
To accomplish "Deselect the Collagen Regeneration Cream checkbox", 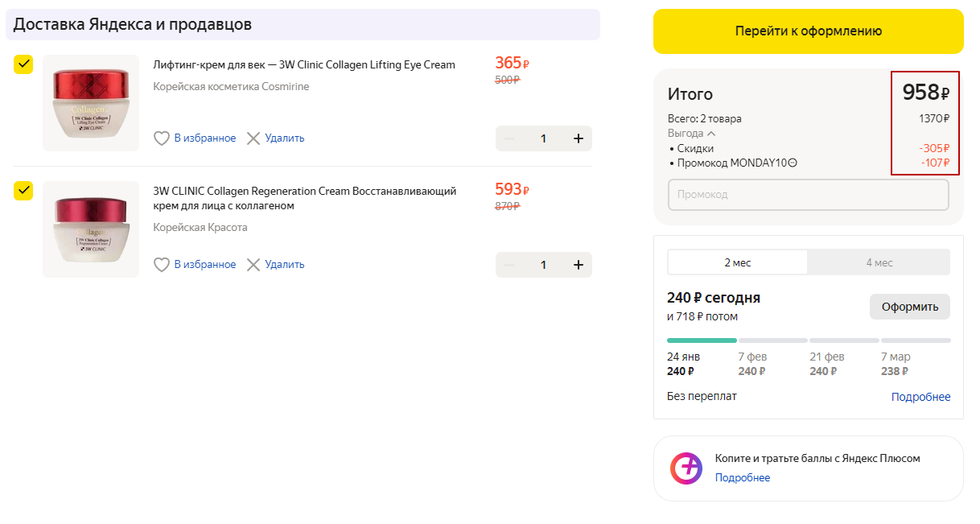I will coord(23,191).
